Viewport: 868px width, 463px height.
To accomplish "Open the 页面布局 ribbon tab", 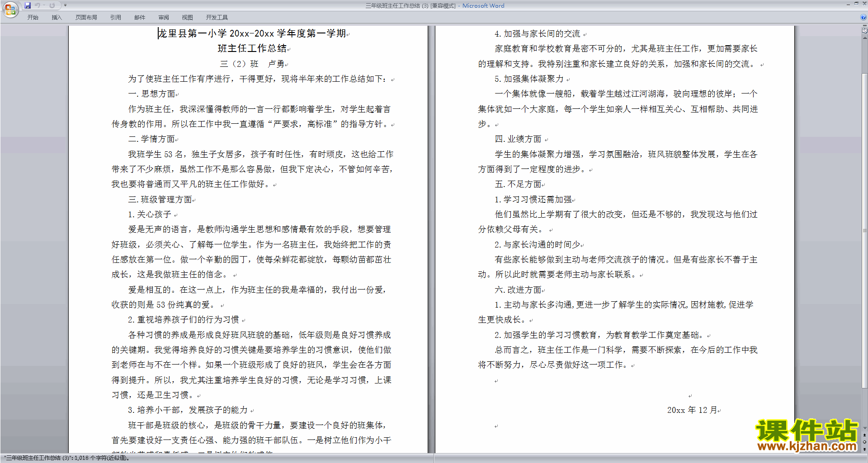I will tap(86, 18).
